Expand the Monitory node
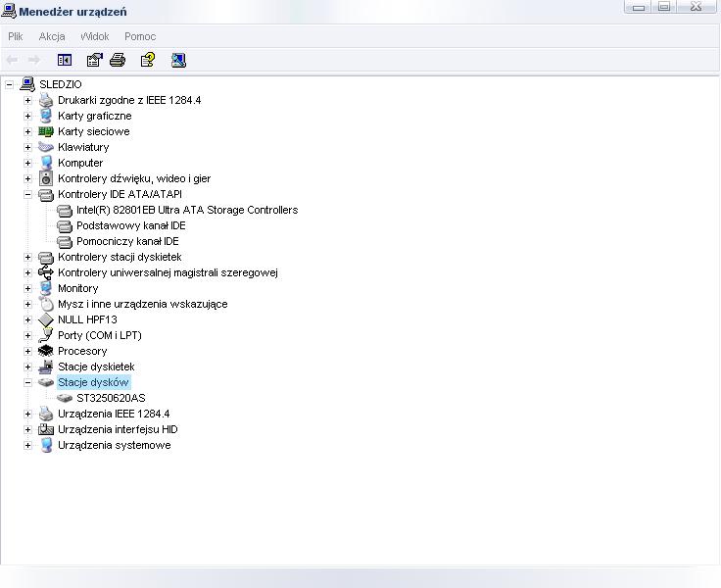The image size is (721, 588). (27, 288)
